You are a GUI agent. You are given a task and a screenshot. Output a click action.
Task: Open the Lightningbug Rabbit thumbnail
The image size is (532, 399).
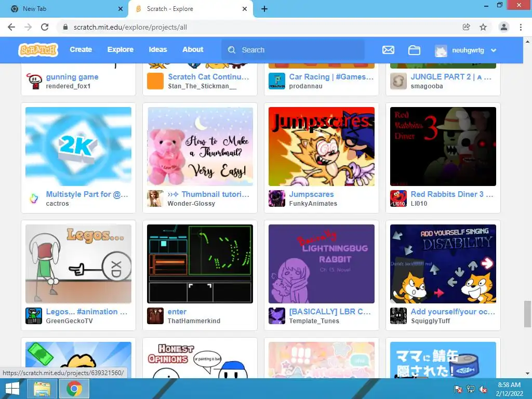coord(322,264)
